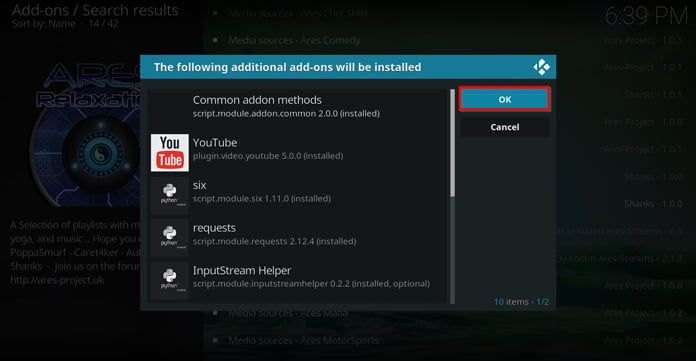Image resolution: width=696 pixels, height=361 pixels.
Task: Click the http://ares-project.uk link text
Action: 57,280
